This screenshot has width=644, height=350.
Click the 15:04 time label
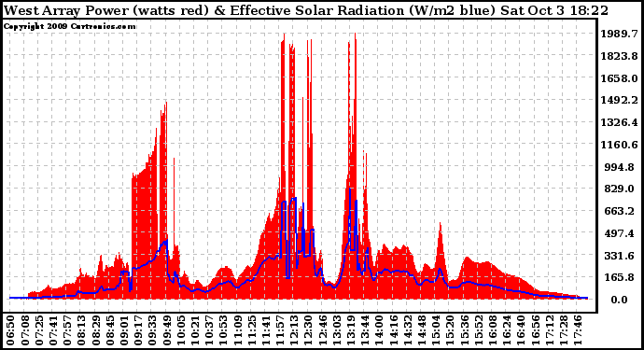[x=436, y=329]
